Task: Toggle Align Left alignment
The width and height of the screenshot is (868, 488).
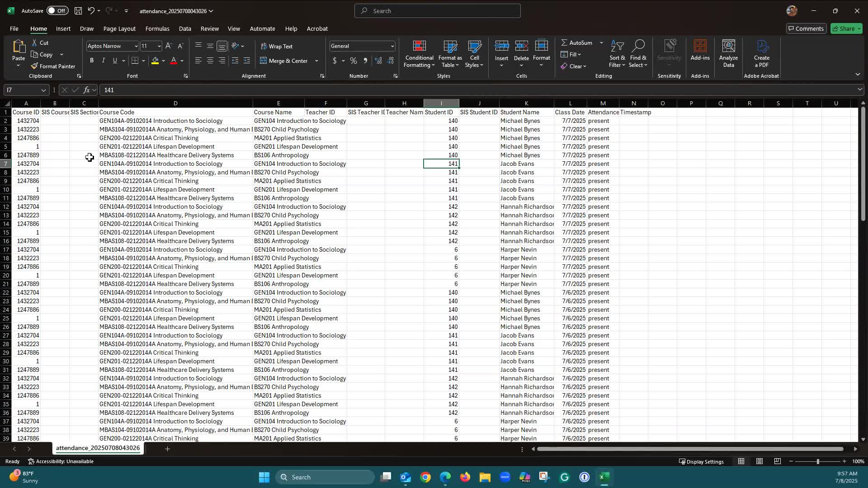Action: pos(198,61)
